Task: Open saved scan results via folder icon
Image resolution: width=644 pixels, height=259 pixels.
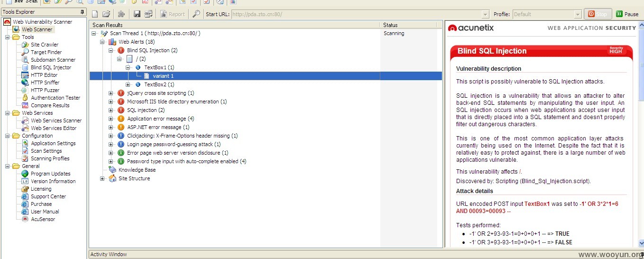Action: (106, 14)
